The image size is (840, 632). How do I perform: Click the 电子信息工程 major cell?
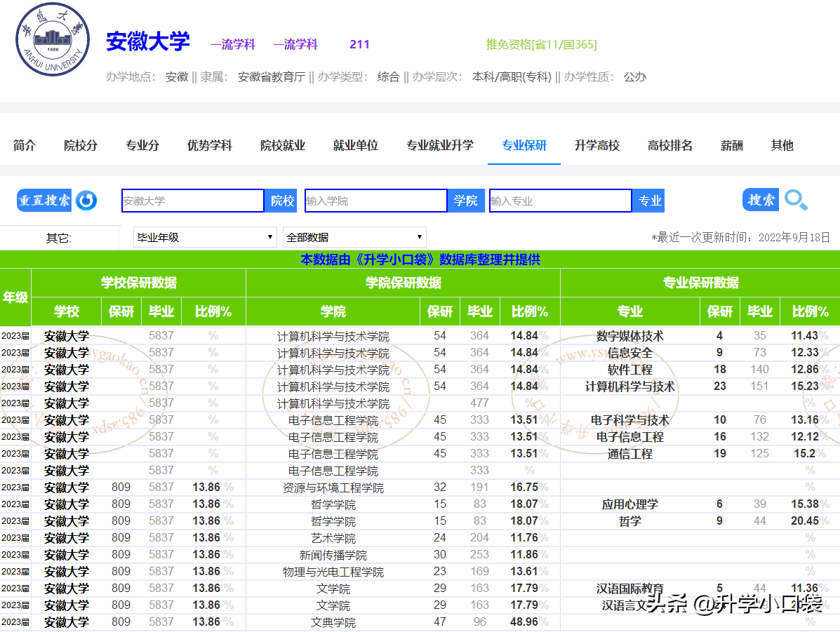(x=629, y=437)
